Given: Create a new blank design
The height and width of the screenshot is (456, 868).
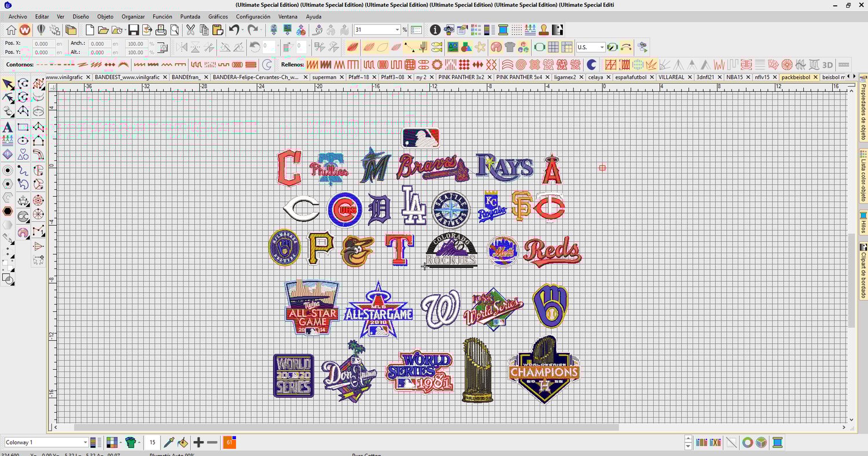Looking at the screenshot, I should pyautogui.click(x=90, y=30).
